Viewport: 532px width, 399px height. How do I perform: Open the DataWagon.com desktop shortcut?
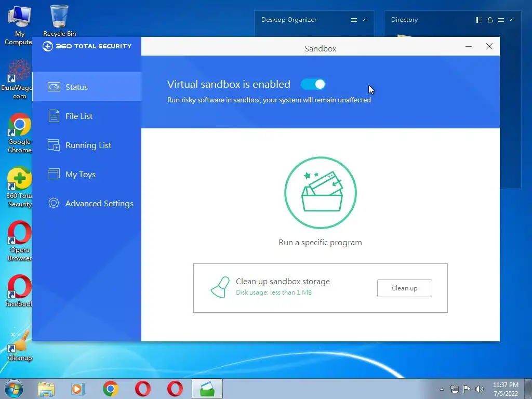click(x=18, y=79)
